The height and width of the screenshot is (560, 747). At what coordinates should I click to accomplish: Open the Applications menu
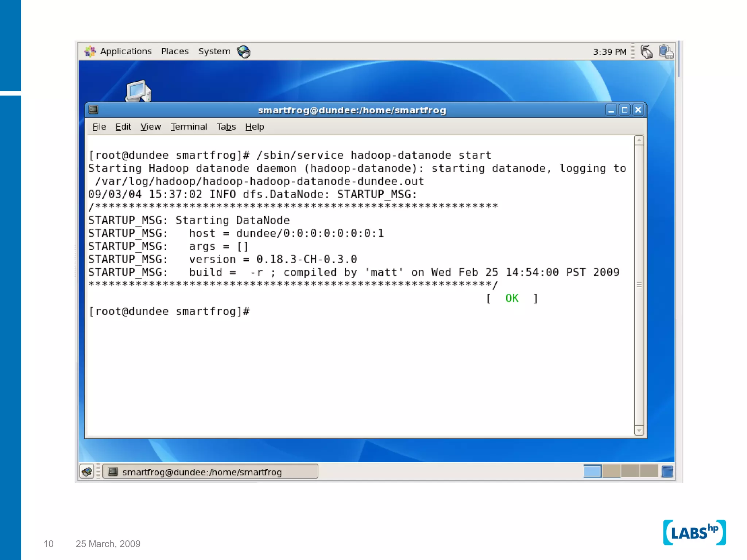(x=126, y=51)
